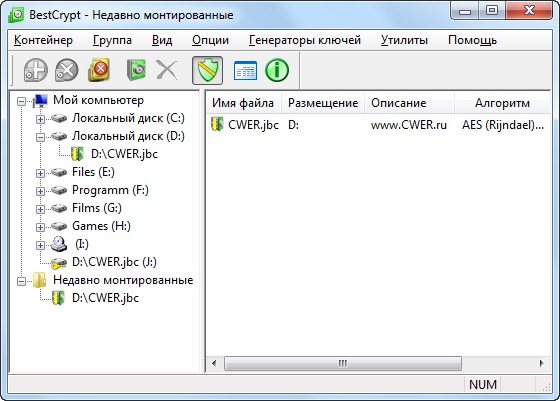Expand Локальный диск (C:) node
The height and width of the screenshot is (401, 560).
pos(40,119)
